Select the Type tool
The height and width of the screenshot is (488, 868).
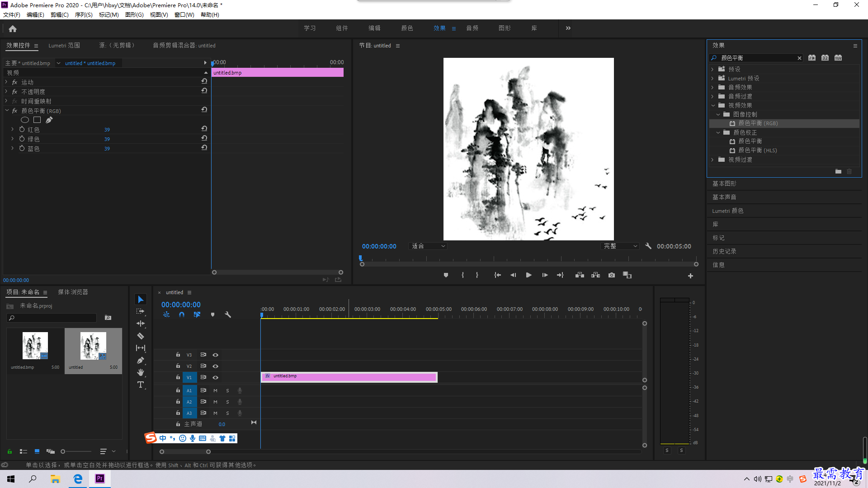pyautogui.click(x=141, y=385)
